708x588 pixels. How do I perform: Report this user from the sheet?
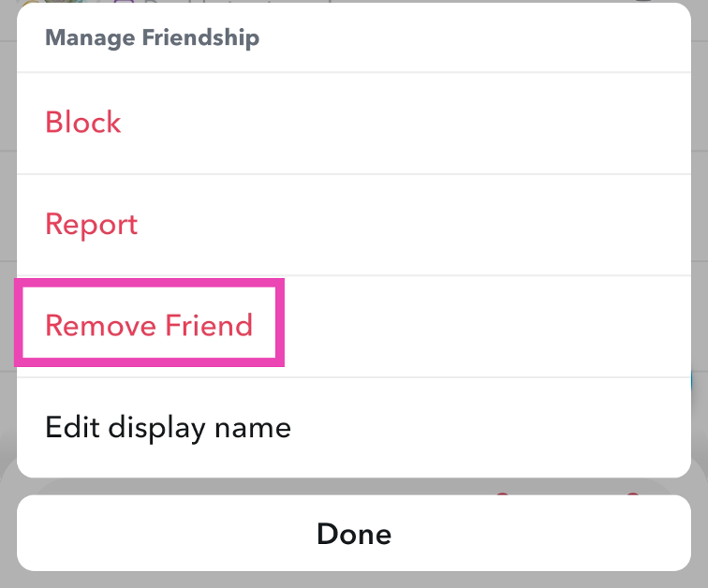[92, 225]
